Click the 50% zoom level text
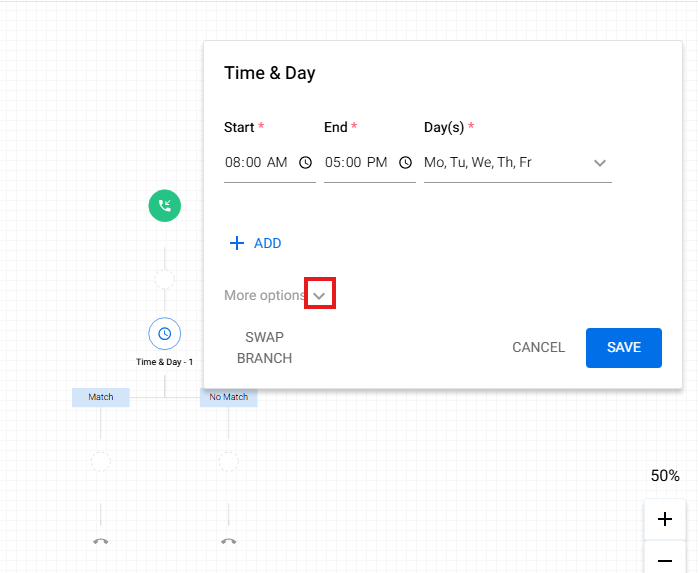Screen dimensions: 698x573 (665, 476)
